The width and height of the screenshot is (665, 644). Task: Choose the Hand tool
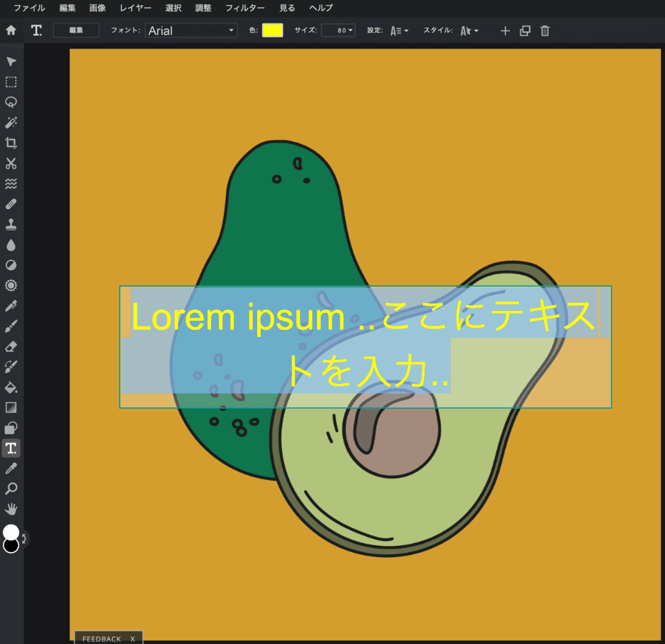click(x=10, y=509)
